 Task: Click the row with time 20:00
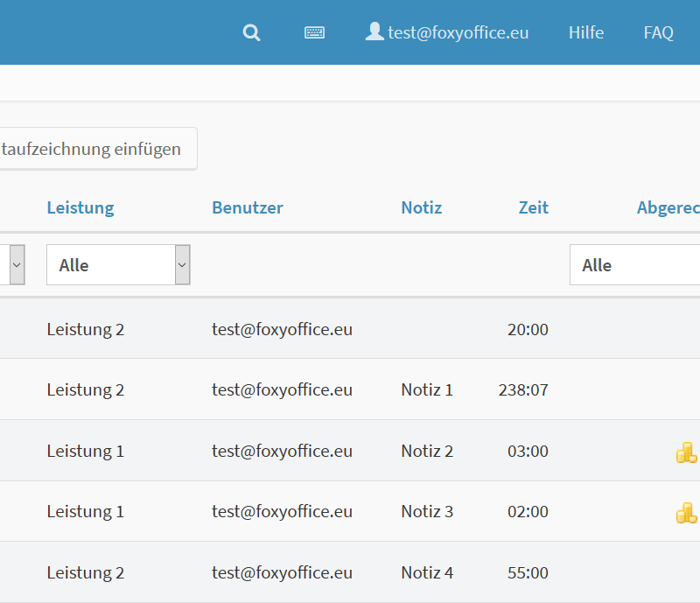pos(350,329)
